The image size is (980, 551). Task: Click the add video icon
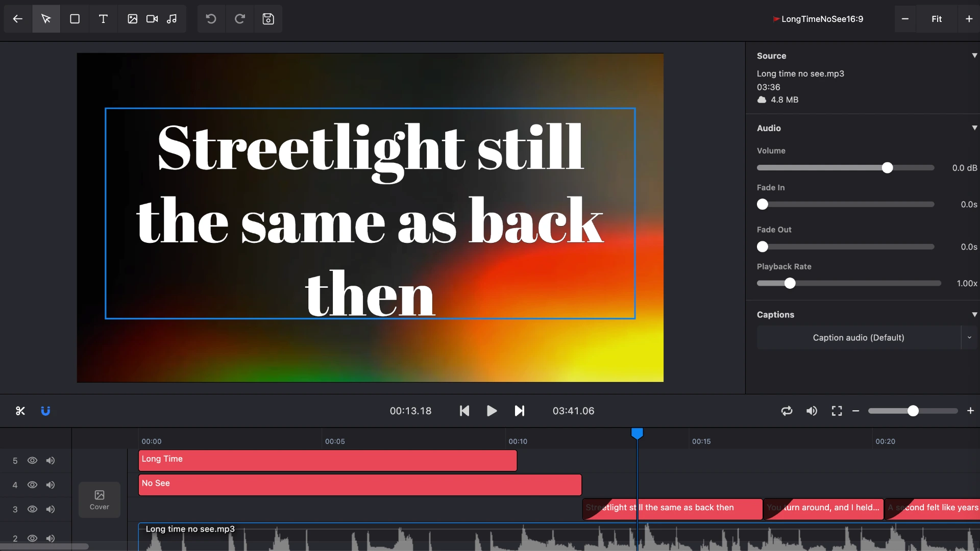click(x=152, y=19)
